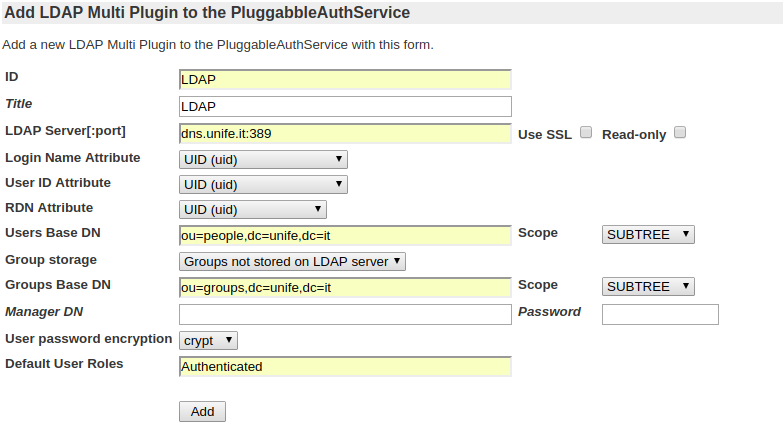Screen dimensions: 783x445
Task: Click the ID input field
Action: [345, 80]
